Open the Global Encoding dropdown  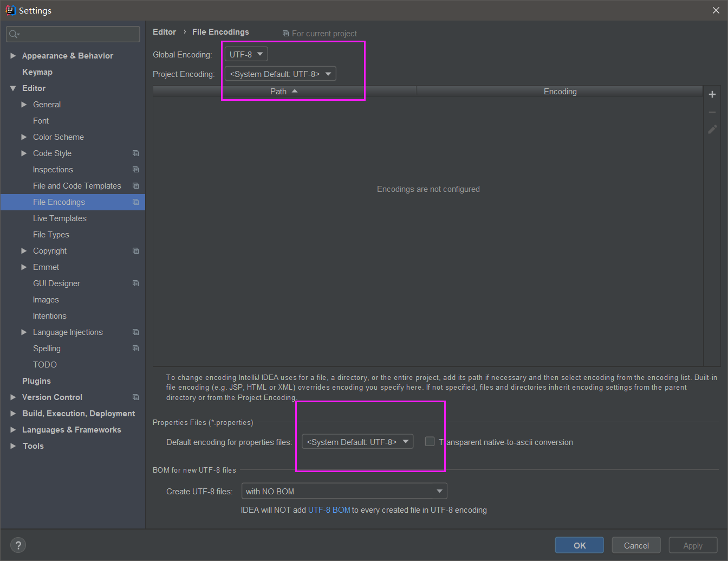click(246, 54)
